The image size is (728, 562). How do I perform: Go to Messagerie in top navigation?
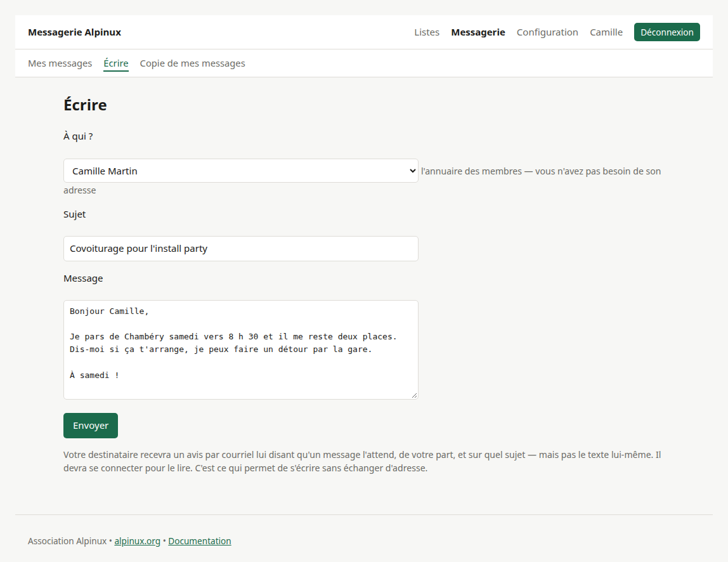[x=478, y=32]
